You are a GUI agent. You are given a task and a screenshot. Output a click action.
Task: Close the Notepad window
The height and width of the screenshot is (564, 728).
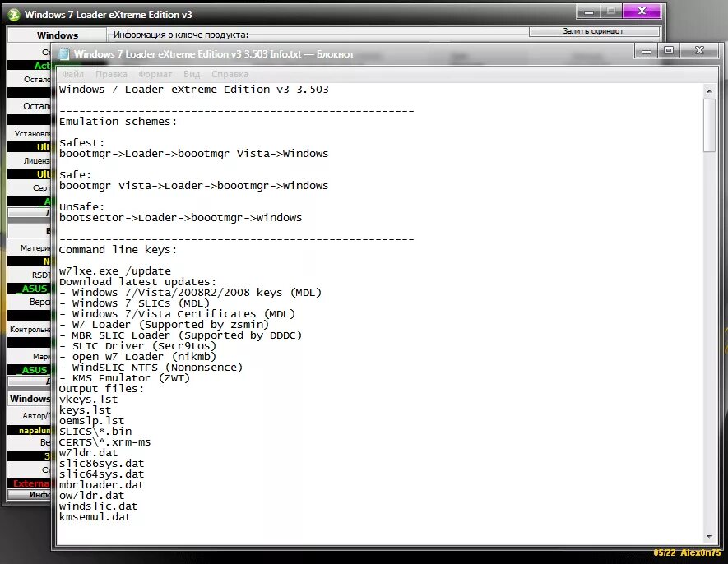click(700, 51)
